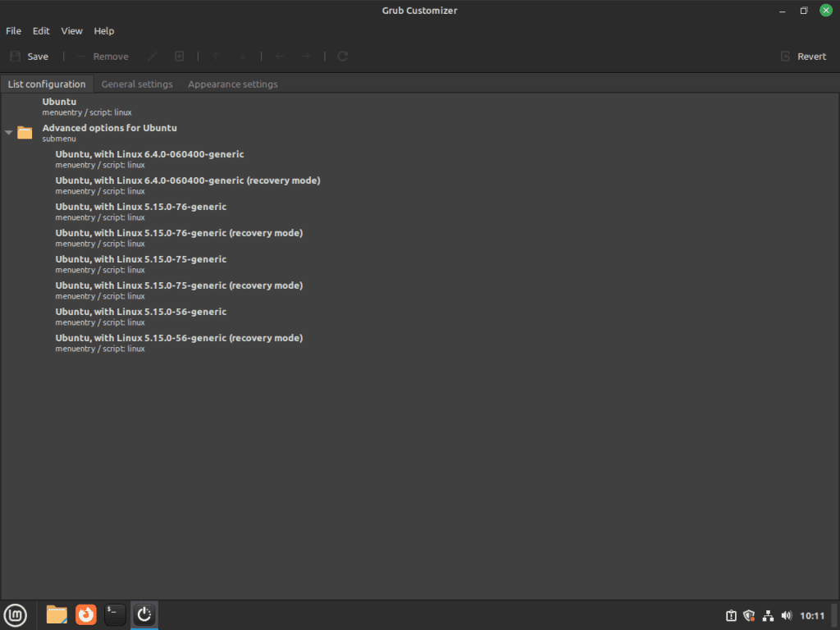
Task: Select the pencil edit icon in the toolbar
Action: 152,56
